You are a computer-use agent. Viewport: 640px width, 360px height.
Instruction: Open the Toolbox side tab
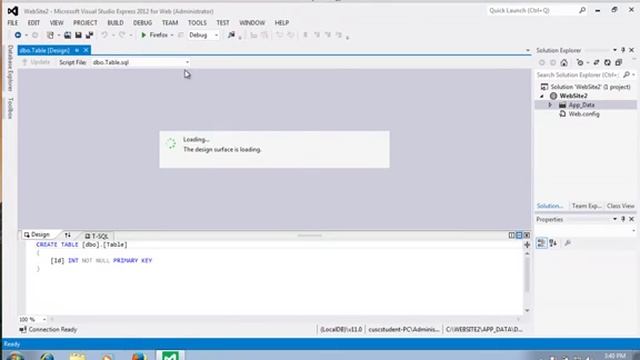point(11,108)
